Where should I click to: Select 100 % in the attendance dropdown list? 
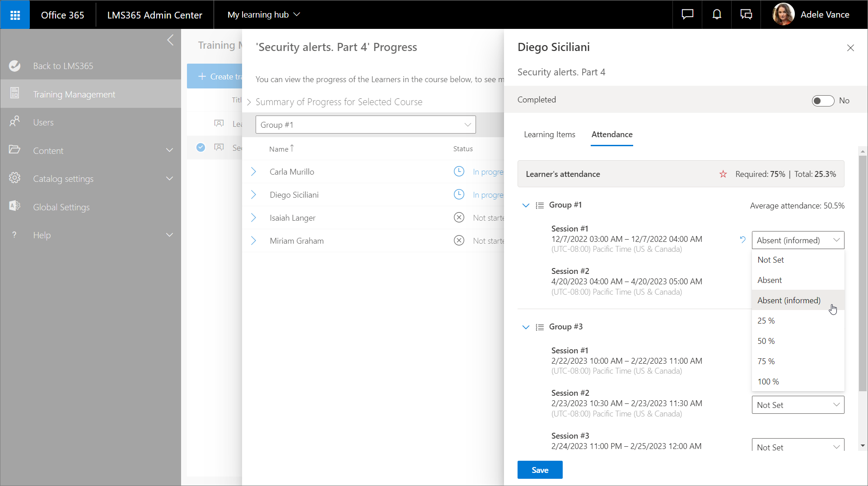click(768, 382)
